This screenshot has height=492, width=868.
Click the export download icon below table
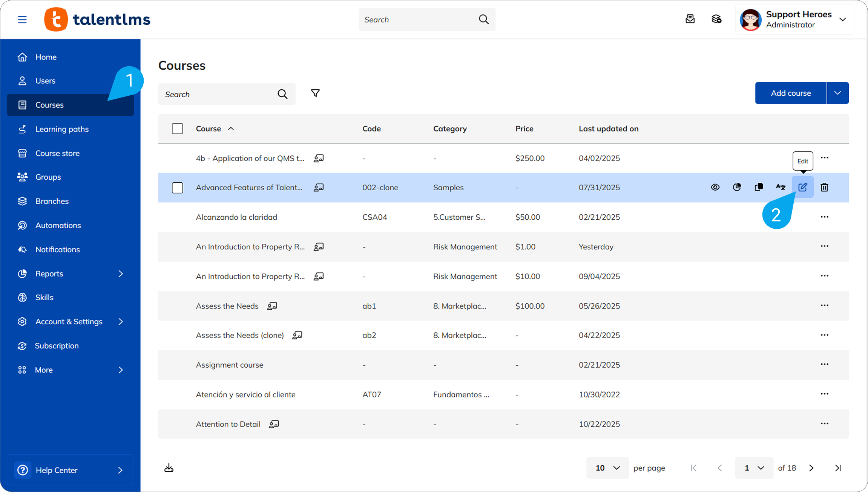169,468
